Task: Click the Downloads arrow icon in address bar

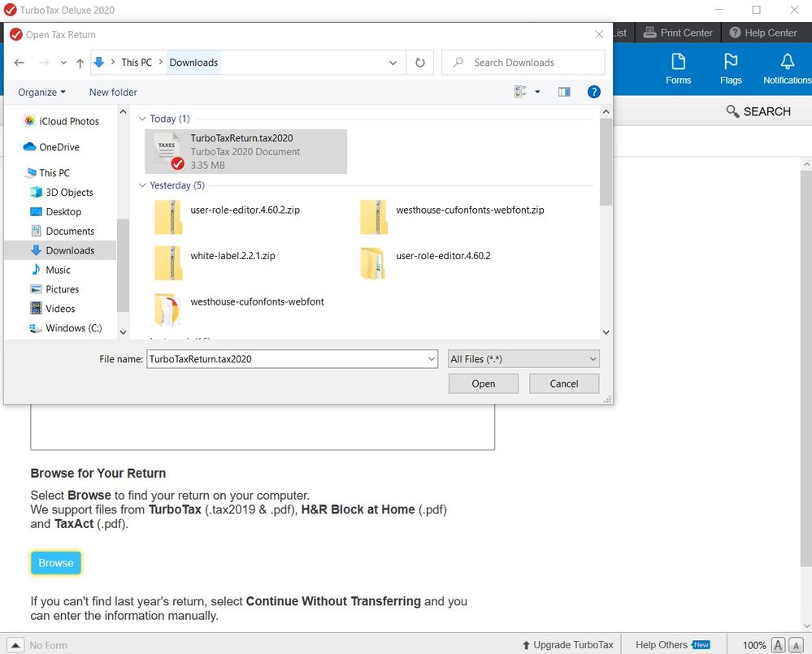Action: [x=99, y=63]
